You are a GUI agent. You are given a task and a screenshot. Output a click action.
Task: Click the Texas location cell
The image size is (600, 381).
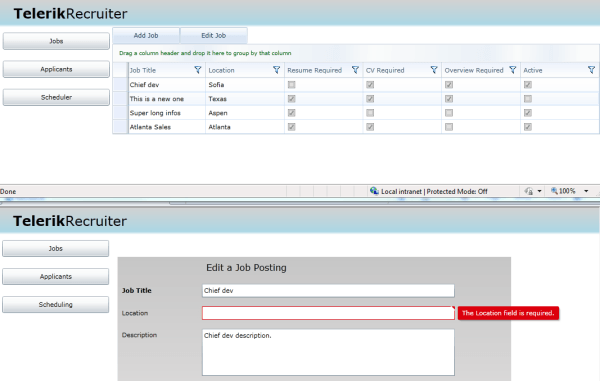click(245, 99)
